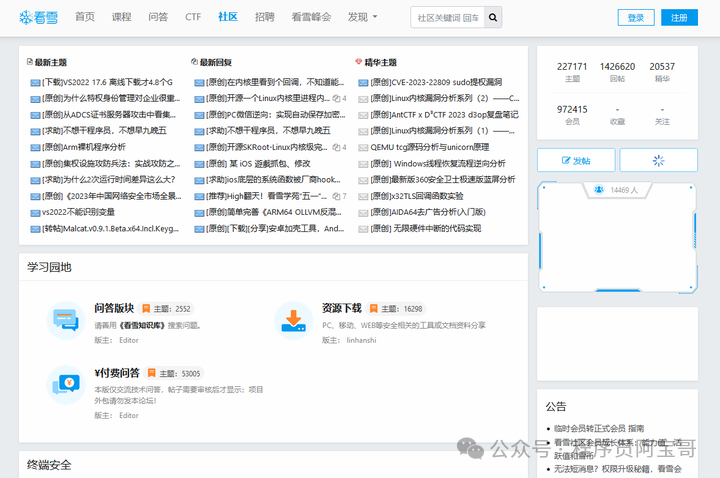The height and width of the screenshot is (478, 720).
Task: Open post 简单完善《ARM64 OLLVM反混...
Action: coord(274,212)
